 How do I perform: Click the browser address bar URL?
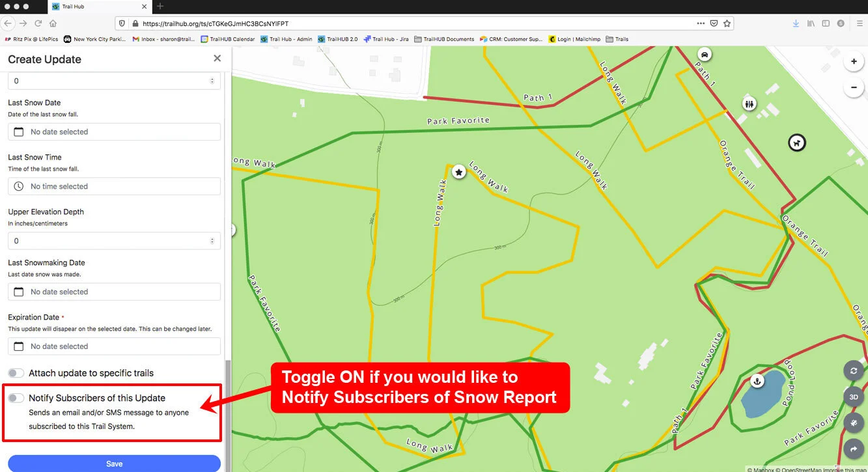click(216, 23)
